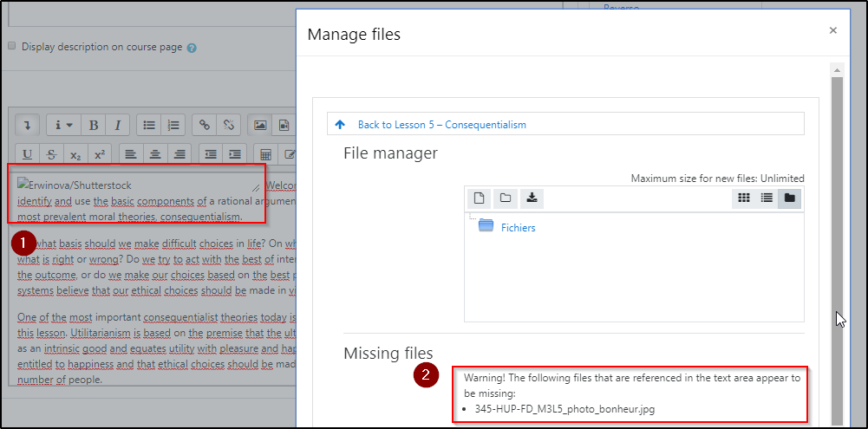Toggle italic formatting in editor toolbar
The image size is (868, 429).
117,125
